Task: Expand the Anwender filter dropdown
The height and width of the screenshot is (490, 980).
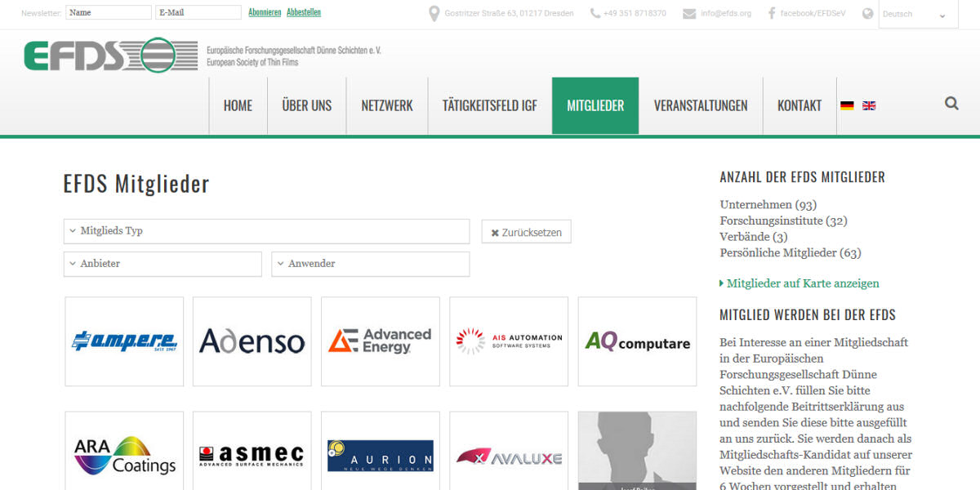Action: (x=370, y=264)
